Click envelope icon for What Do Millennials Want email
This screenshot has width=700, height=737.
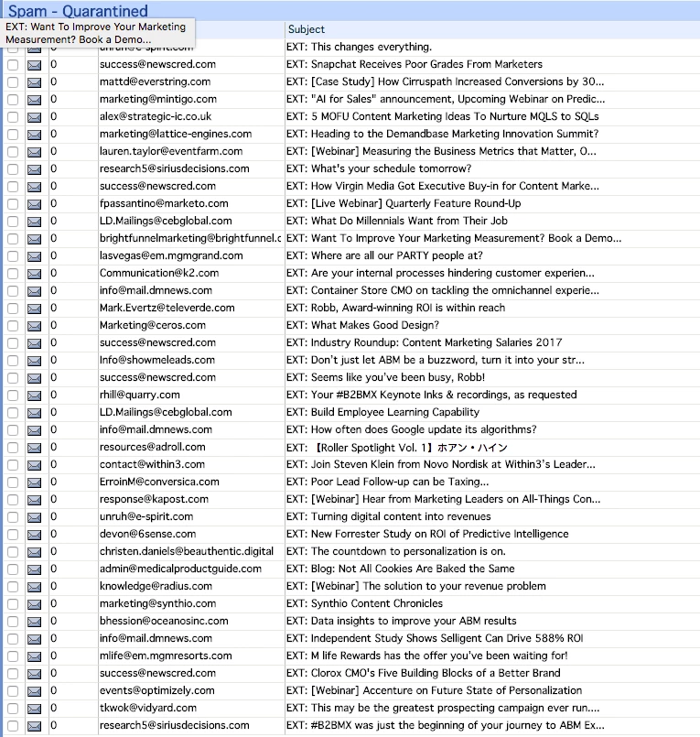click(34, 222)
